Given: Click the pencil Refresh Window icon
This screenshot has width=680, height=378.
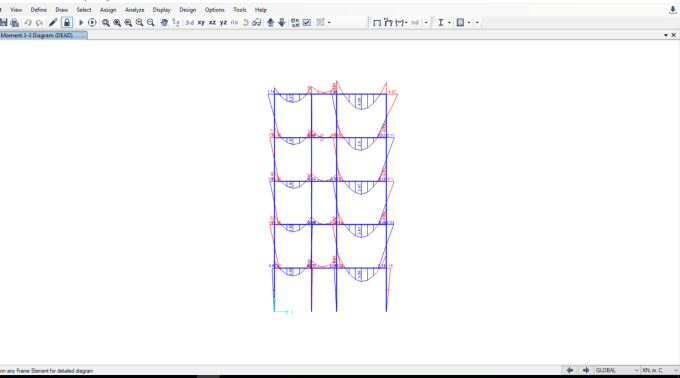Looking at the screenshot, I should [53, 23].
